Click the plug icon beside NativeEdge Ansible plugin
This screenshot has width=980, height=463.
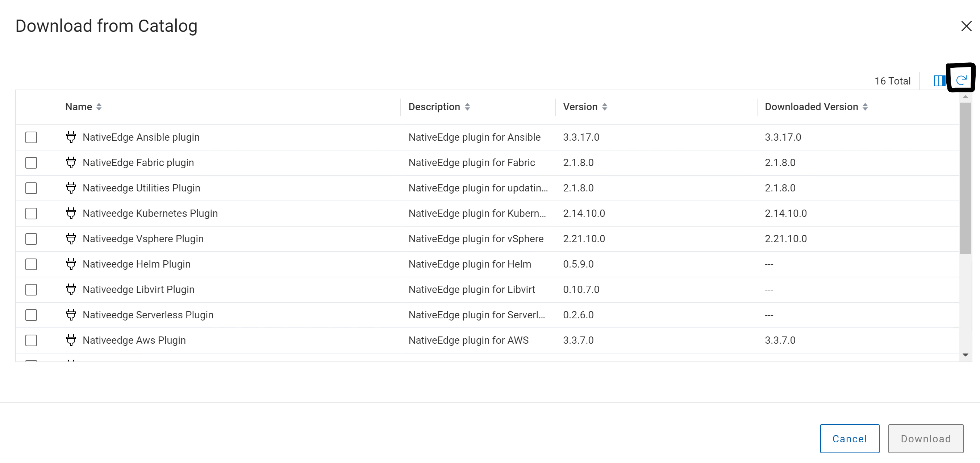click(71, 137)
